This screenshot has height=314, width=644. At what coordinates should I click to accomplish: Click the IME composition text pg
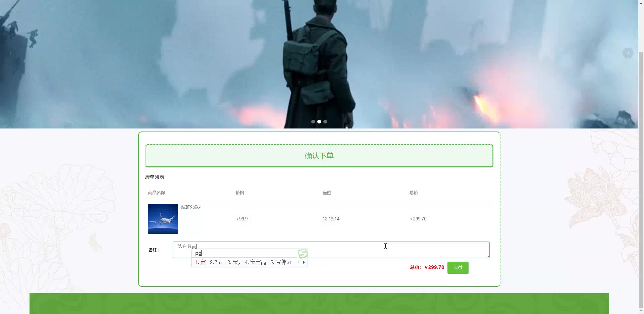click(x=198, y=253)
